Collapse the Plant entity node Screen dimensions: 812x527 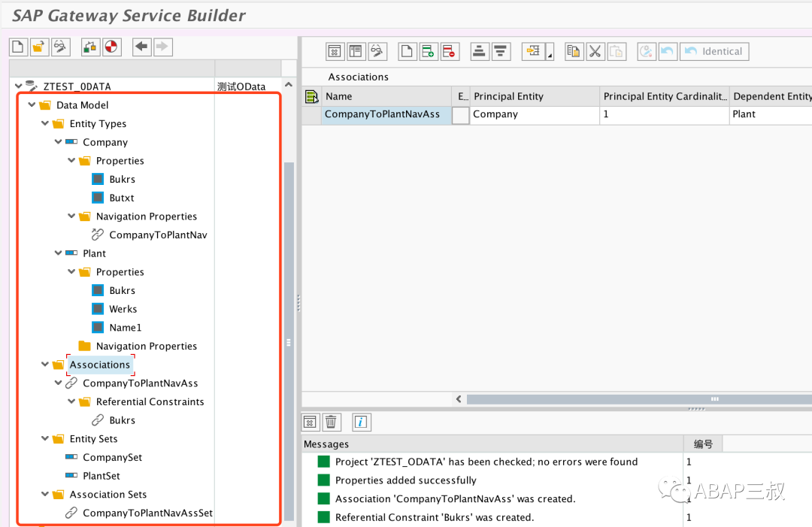point(59,253)
